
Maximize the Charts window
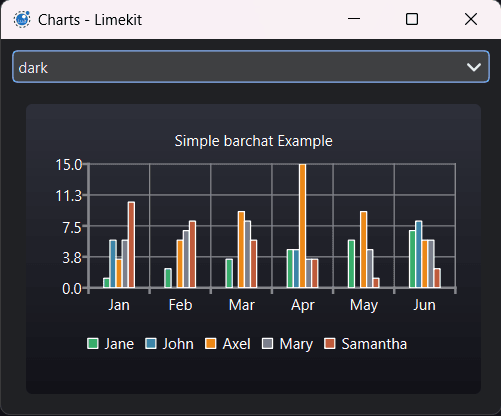[412, 19]
